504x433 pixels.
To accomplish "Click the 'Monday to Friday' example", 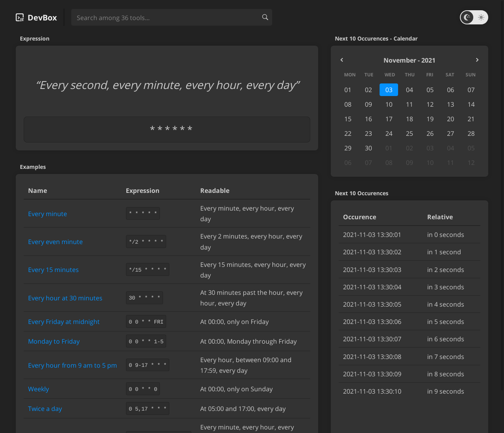I will pos(54,341).
